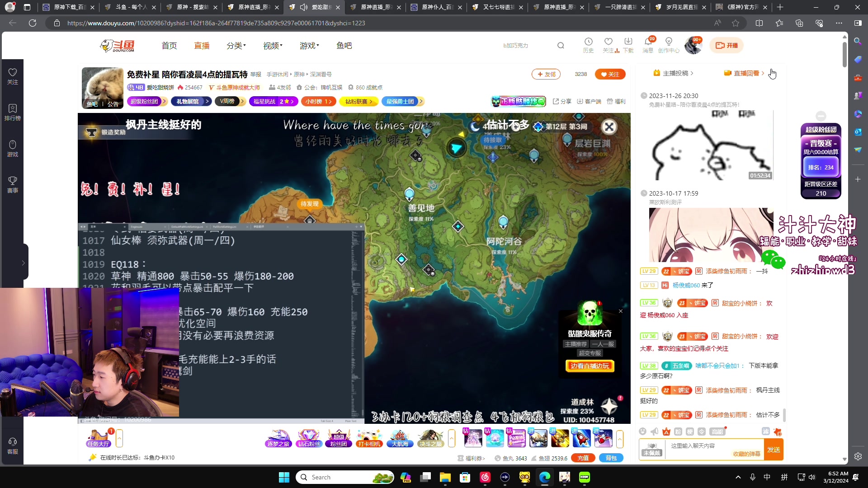Switch to the 岁月无居直播 browser tab
868x488 pixels.
681,7
